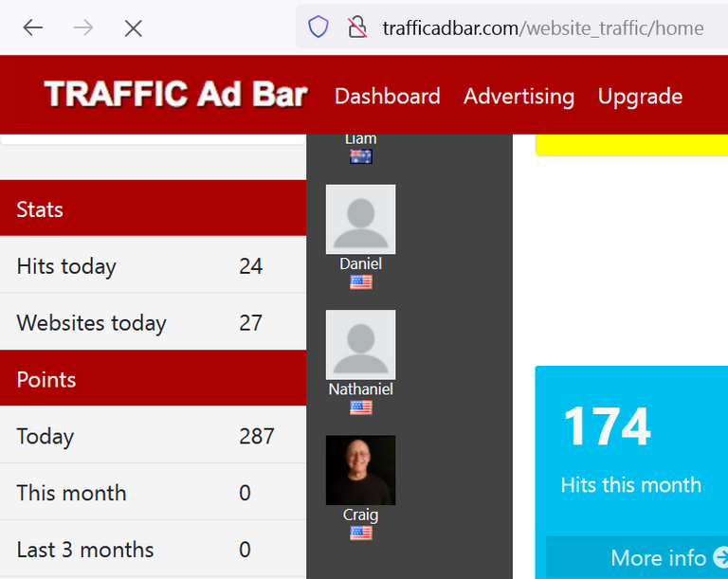Click the insecure connection padlock icon
Screen dimensions: 728x579
357,27
